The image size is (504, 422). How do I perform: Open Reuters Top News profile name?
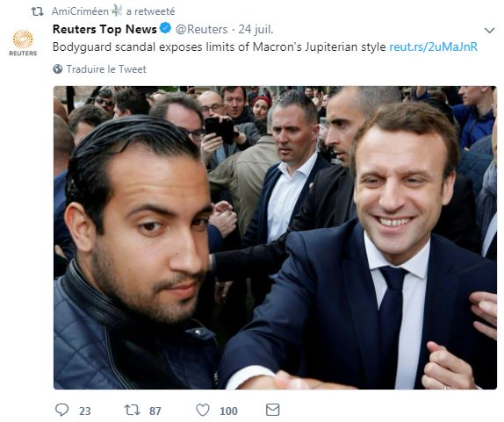click(104, 29)
